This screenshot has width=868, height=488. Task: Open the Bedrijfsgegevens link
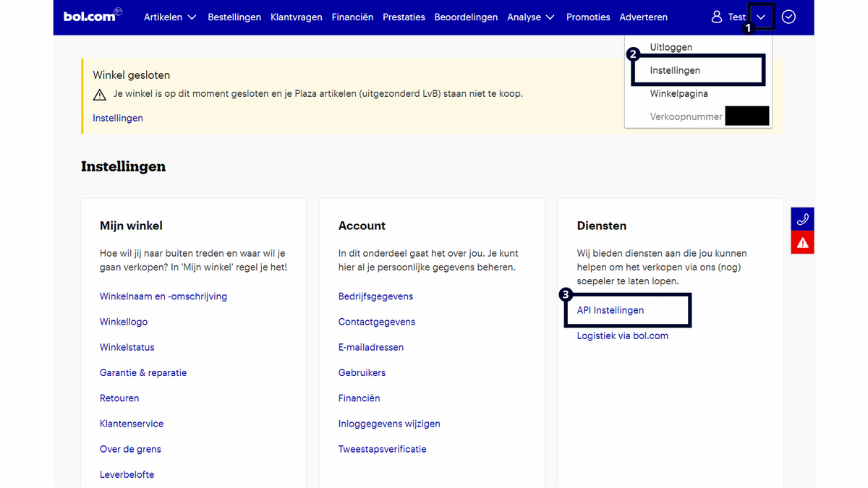coord(376,296)
